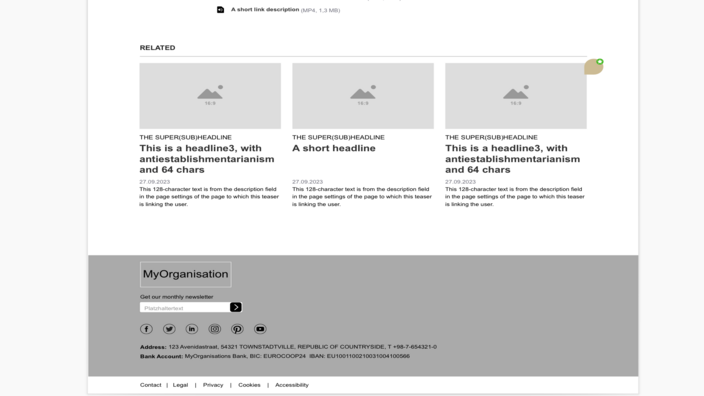
Task: Open the 'A short headline' teaser
Action: point(334,148)
